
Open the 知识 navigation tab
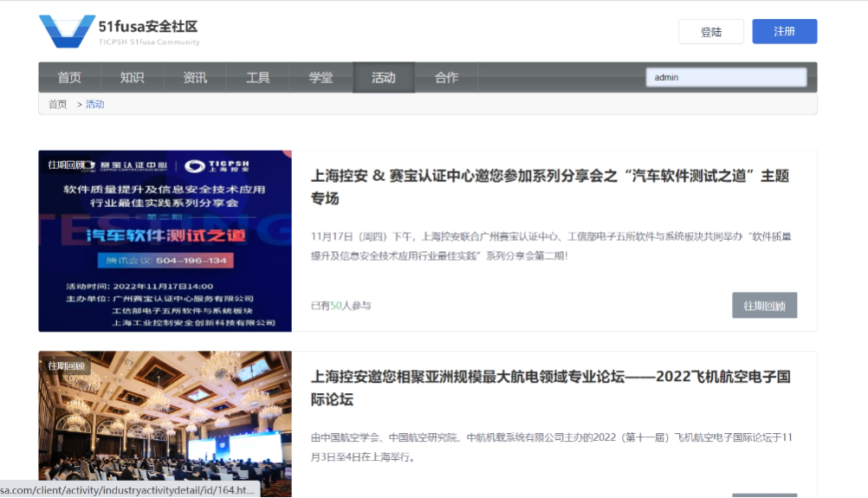(x=133, y=77)
